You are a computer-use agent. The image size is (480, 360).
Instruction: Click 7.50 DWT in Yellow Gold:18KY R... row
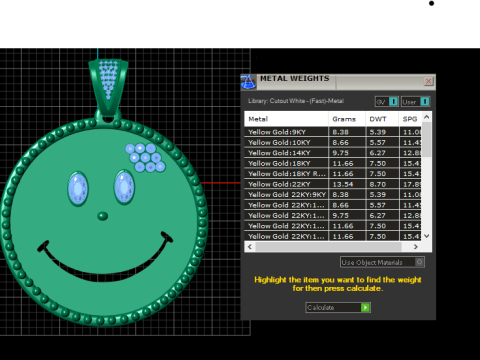coord(378,174)
